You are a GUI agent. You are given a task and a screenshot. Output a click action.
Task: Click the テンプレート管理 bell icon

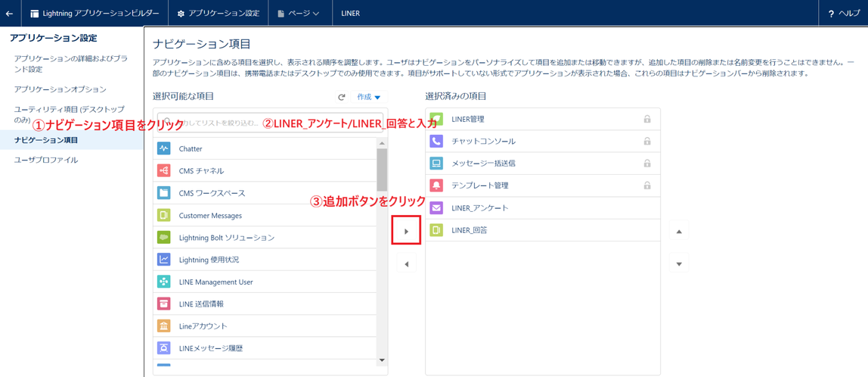(436, 185)
